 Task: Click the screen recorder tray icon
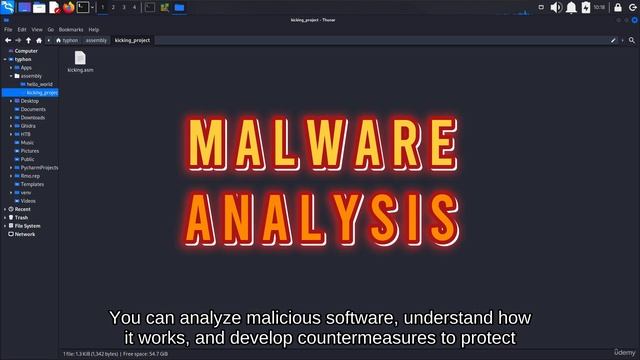pos(541,7)
